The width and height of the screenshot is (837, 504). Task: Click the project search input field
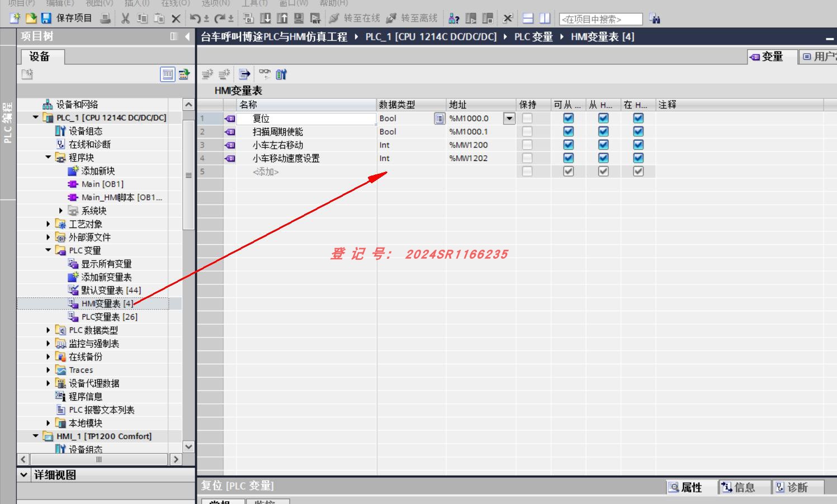pyautogui.click(x=600, y=20)
